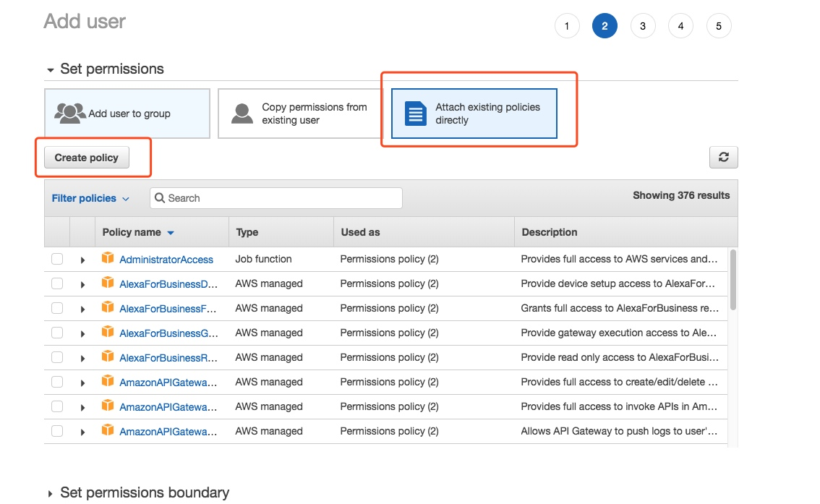Expand the AlexaForBusinessD... row arrow
This screenshot has width=820, height=504.
82,284
